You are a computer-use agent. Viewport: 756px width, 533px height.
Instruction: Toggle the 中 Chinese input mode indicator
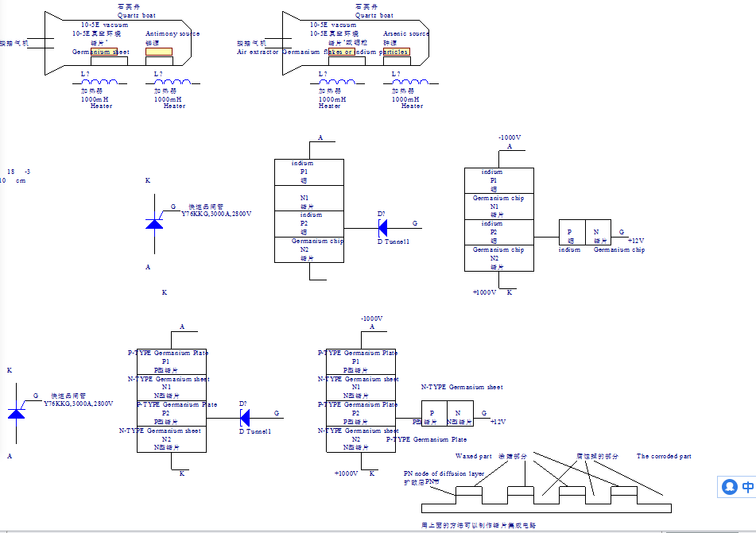(x=748, y=486)
